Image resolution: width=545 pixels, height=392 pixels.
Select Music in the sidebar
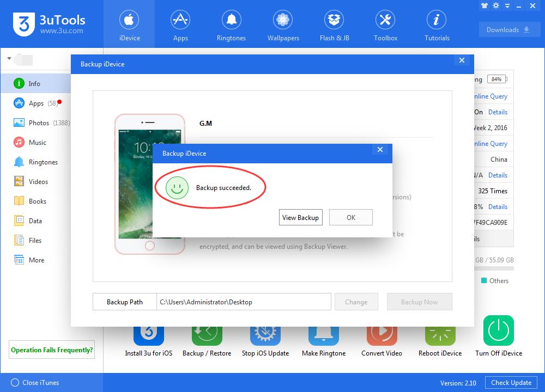pos(35,142)
